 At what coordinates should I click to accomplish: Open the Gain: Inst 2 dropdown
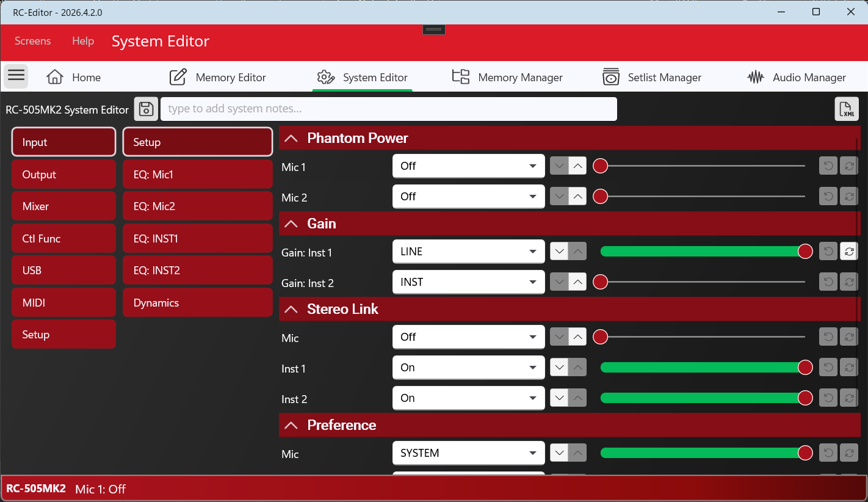(x=469, y=282)
